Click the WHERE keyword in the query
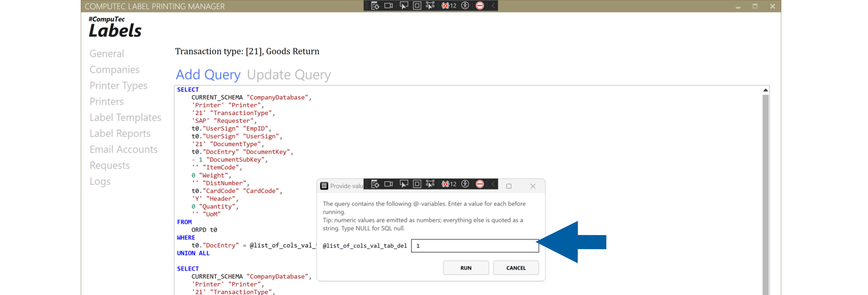 click(x=186, y=238)
